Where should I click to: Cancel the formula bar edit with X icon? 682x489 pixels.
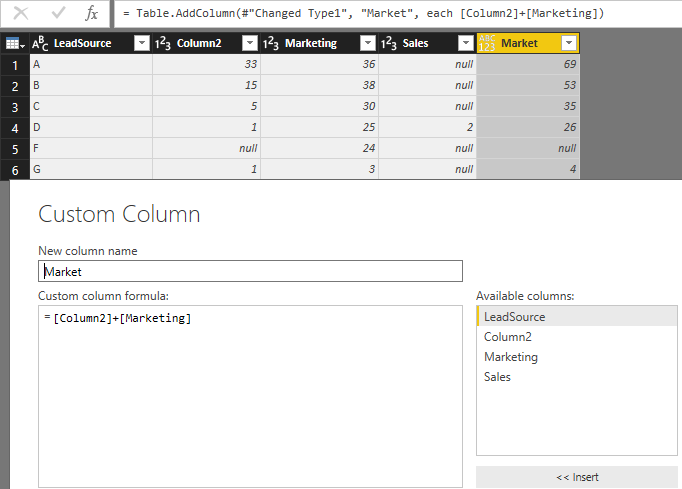pyautogui.click(x=20, y=13)
